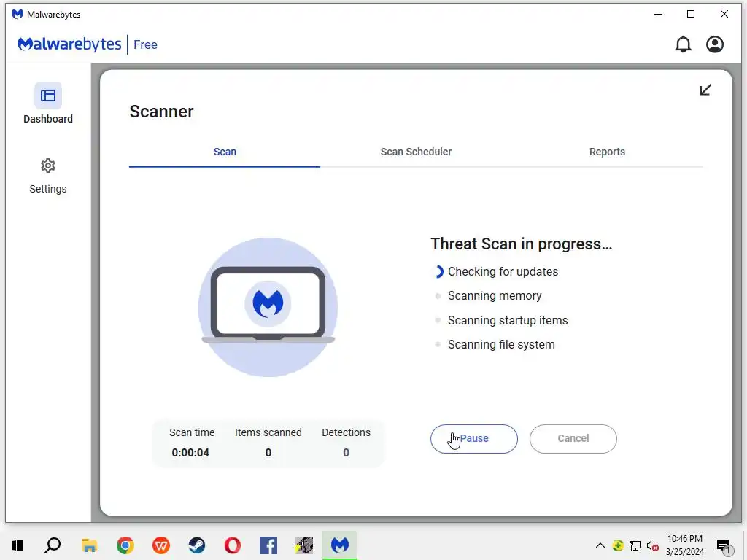
Task: Click the 'Free' edition label
Action: 145,44
